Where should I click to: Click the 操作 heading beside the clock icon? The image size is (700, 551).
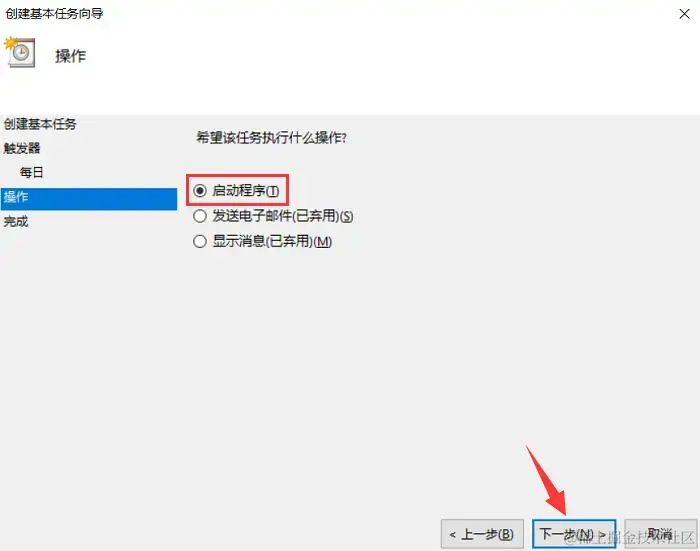pyautogui.click(x=71, y=56)
